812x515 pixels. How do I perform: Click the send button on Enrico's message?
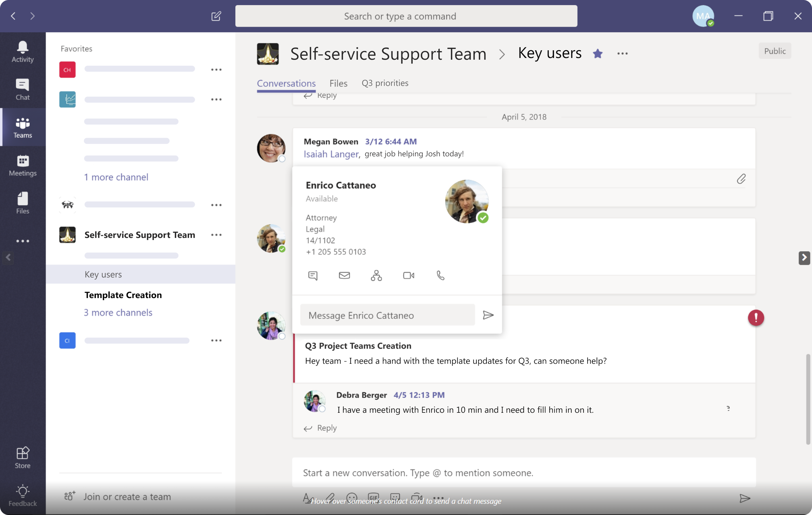pyautogui.click(x=488, y=315)
